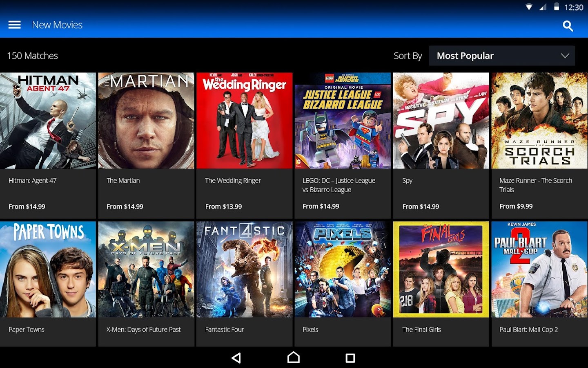Click the 'Paper Towns' title text
The height and width of the screenshot is (368, 588).
pos(27,330)
